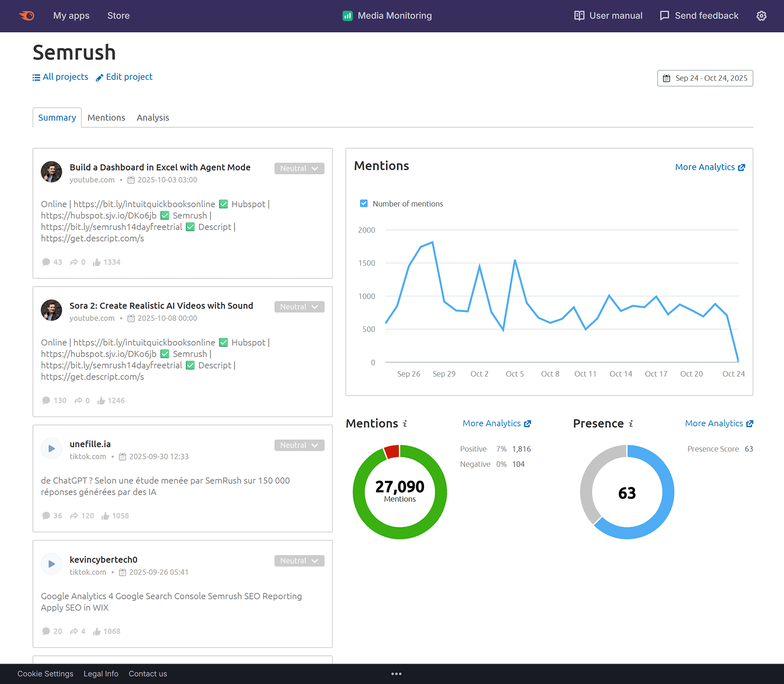Click the Send feedback icon
This screenshot has height=684, width=784.
(x=664, y=16)
